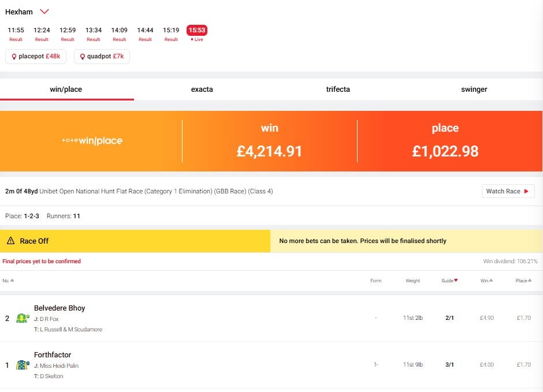Open the trifecta tab
Screen dimensions: 543x392
click(338, 89)
